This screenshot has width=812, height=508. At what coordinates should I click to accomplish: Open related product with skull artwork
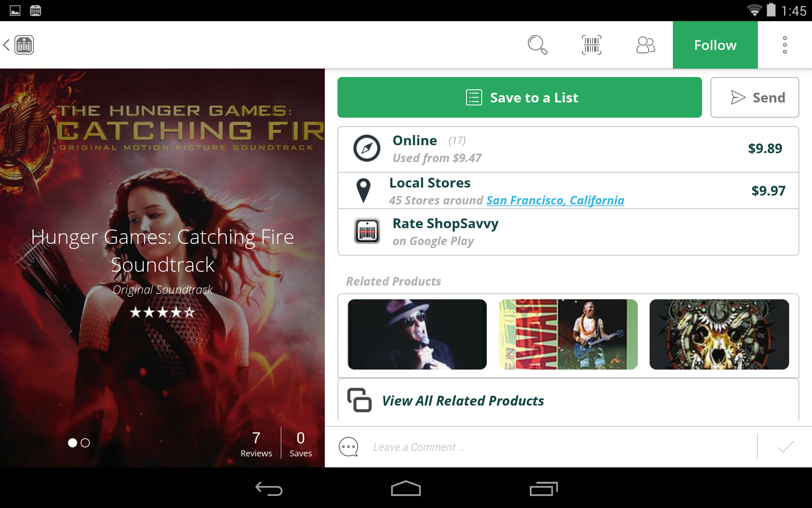719,334
